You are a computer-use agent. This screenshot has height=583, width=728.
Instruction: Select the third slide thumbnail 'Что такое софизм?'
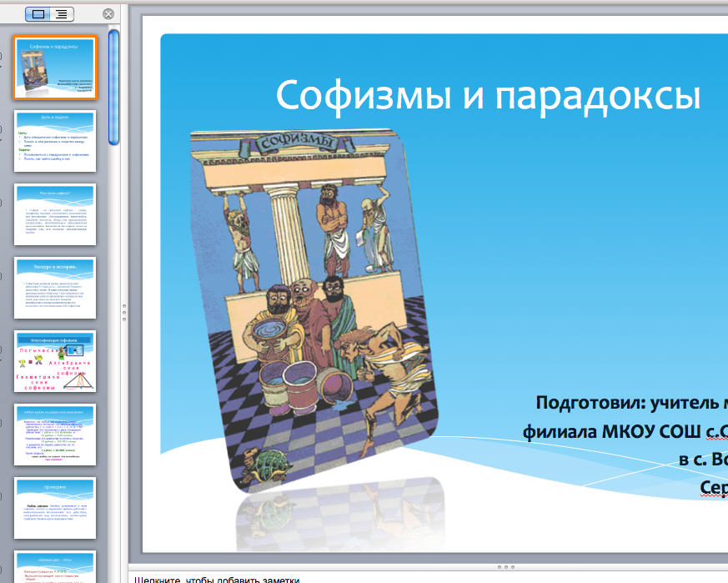(55, 214)
